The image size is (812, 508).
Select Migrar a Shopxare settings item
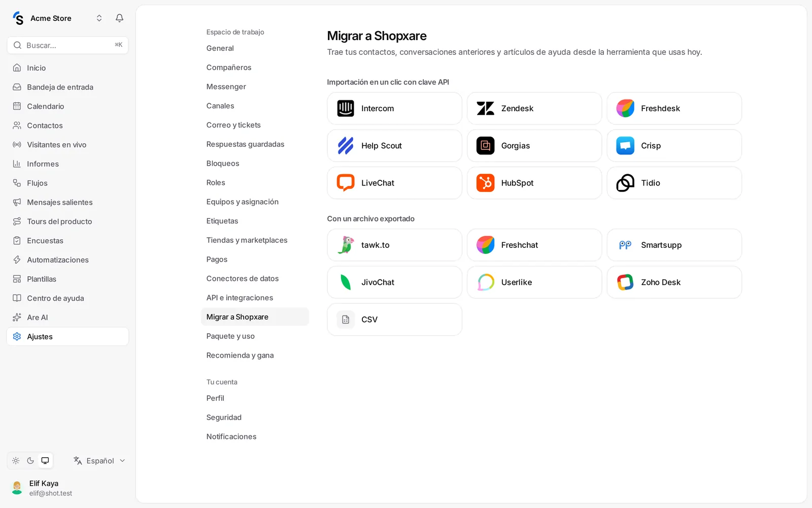click(x=255, y=317)
